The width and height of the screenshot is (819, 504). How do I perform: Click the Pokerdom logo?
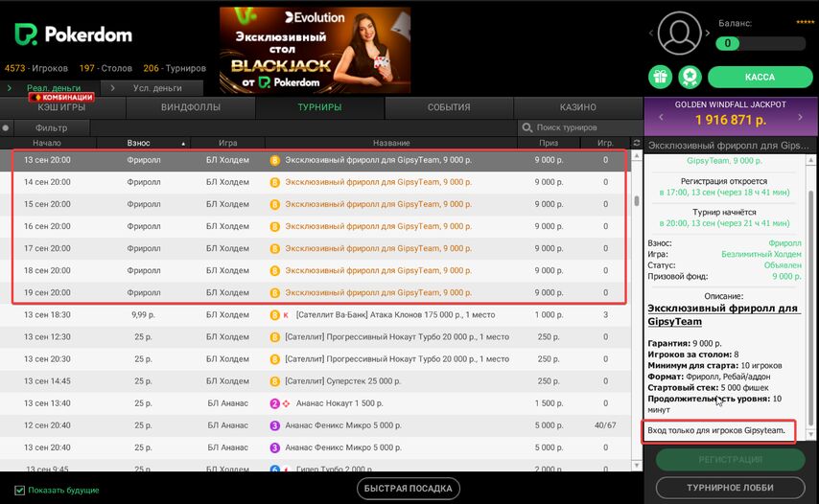coord(73,34)
